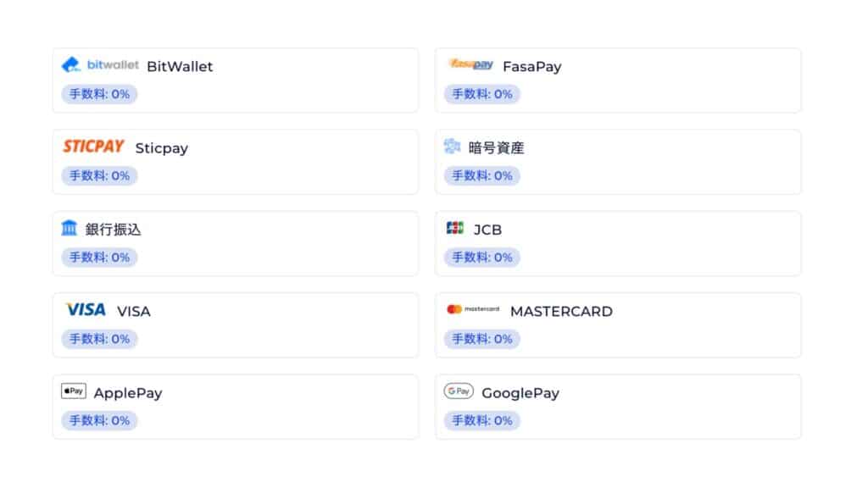The width and height of the screenshot is (868, 488).
Task: Click 手数料: 0% badge under Sticpay
Action: coord(99,175)
